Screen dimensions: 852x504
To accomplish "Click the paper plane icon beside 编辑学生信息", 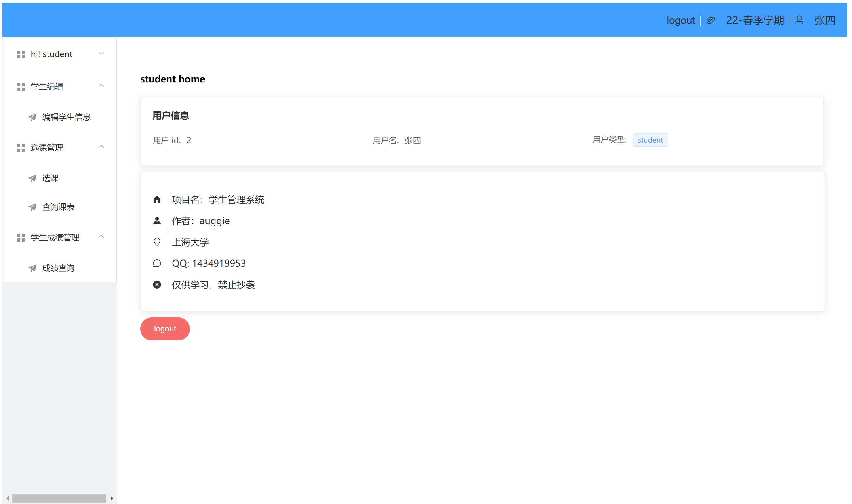I will pyautogui.click(x=32, y=117).
